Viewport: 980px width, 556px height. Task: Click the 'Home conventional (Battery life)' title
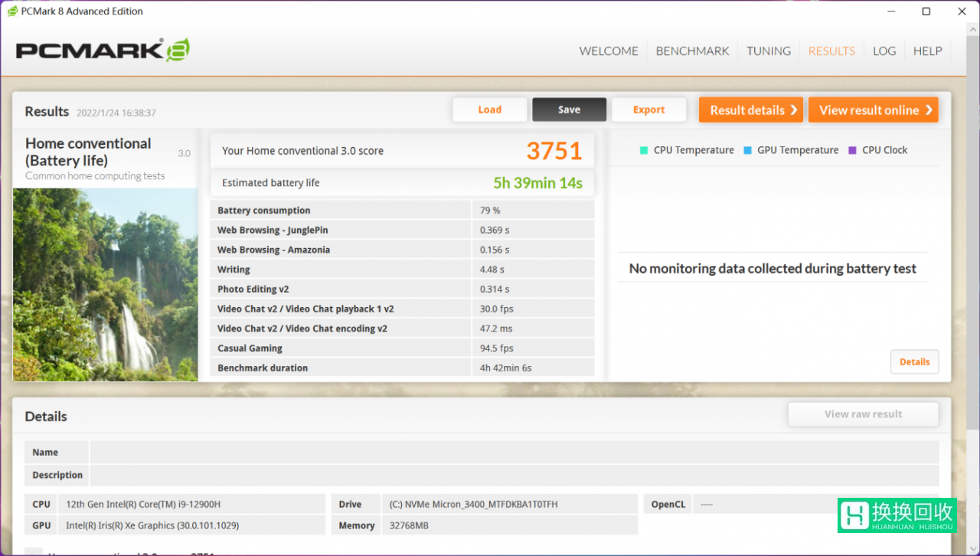[88, 152]
